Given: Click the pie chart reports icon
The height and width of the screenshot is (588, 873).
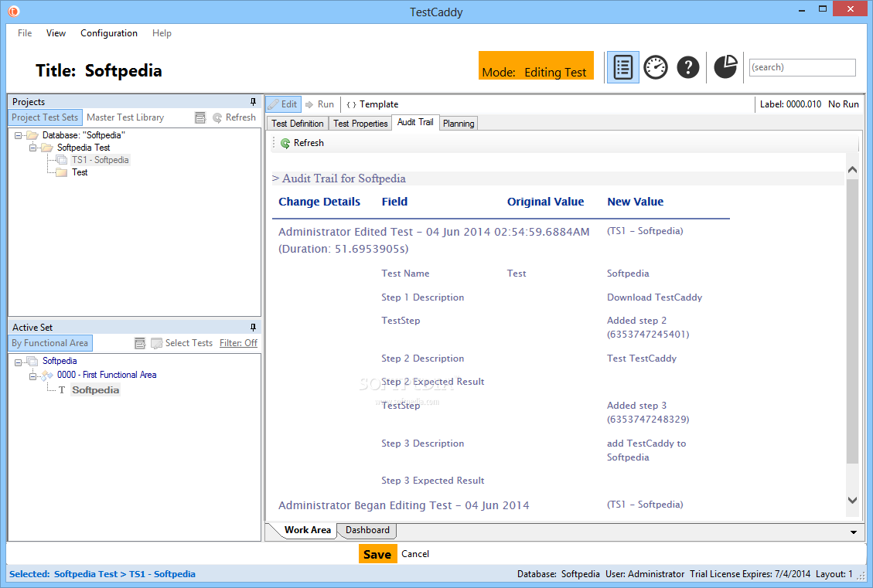Looking at the screenshot, I should pyautogui.click(x=725, y=66).
